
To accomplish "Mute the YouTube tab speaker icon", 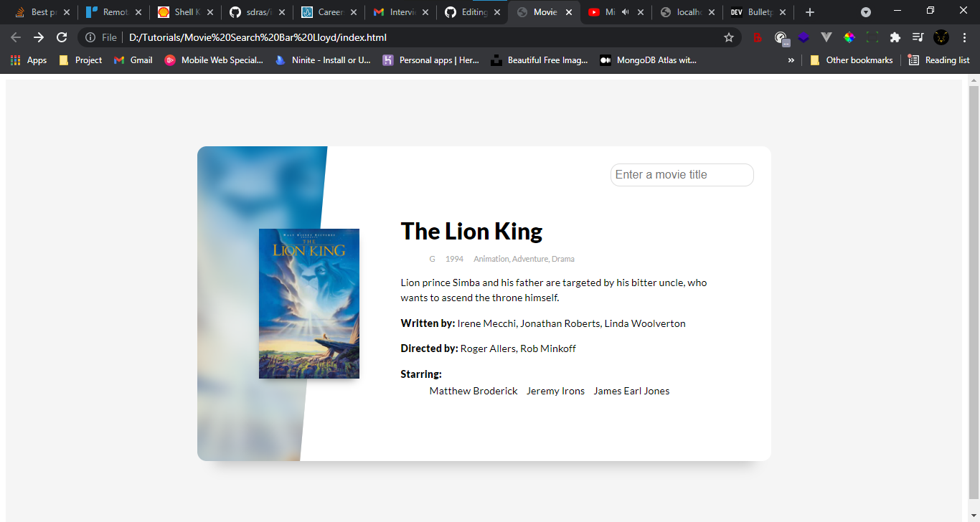I will [626, 11].
